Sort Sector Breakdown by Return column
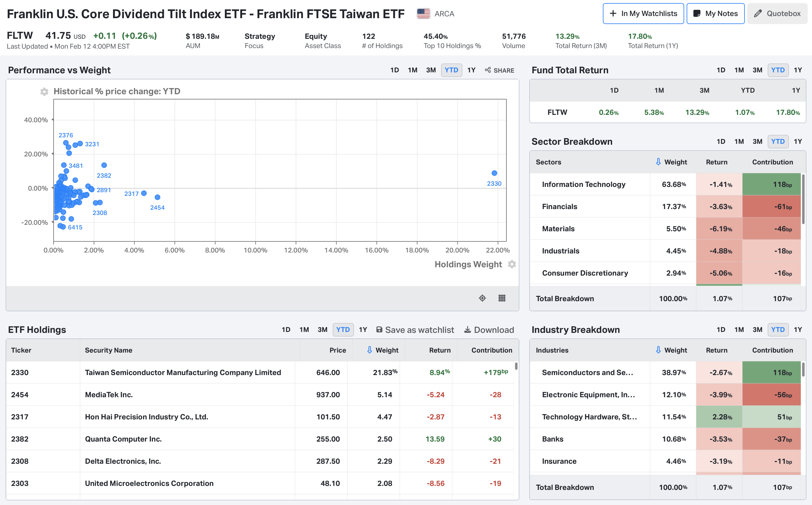This screenshot has width=812, height=505. (x=717, y=162)
